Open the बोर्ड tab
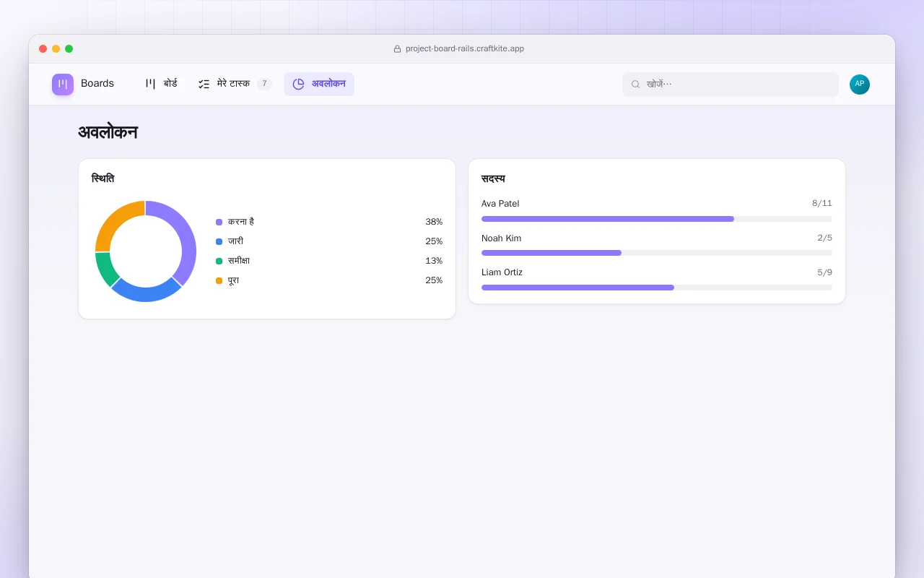The width and height of the screenshot is (924, 578). [161, 84]
